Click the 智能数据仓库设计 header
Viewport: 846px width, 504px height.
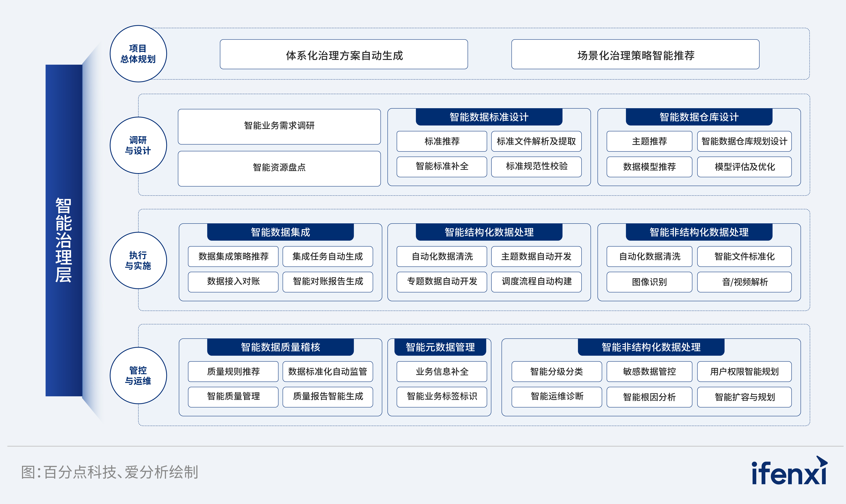tap(699, 117)
